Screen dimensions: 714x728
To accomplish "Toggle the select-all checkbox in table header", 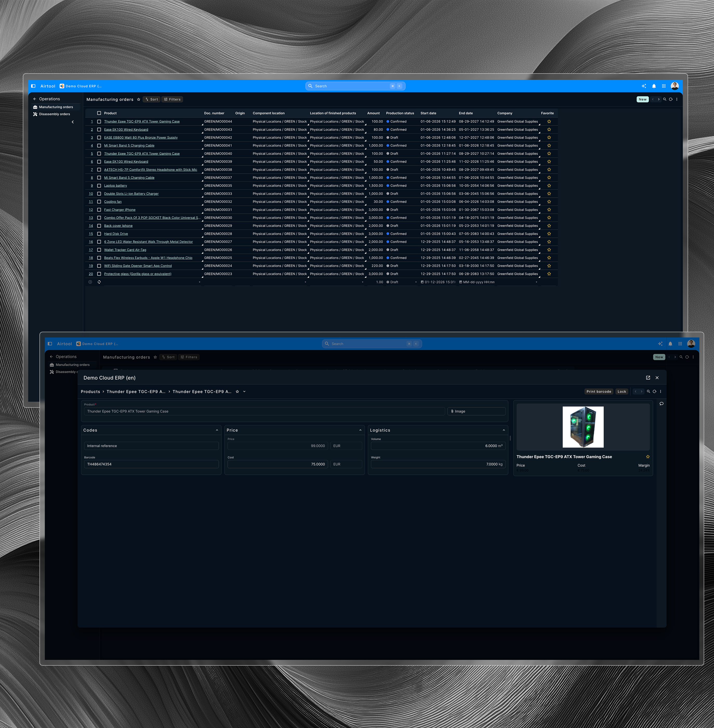I will tap(99, 113).
